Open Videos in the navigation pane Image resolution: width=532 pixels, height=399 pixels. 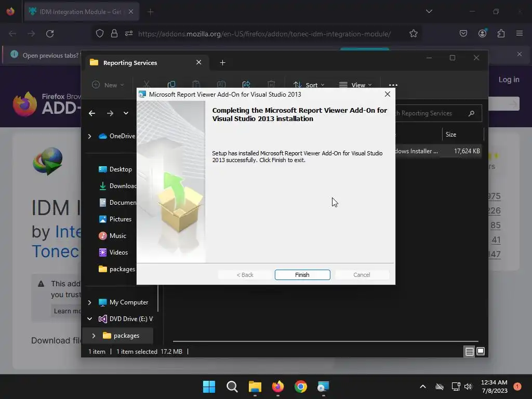coord(113,252)
